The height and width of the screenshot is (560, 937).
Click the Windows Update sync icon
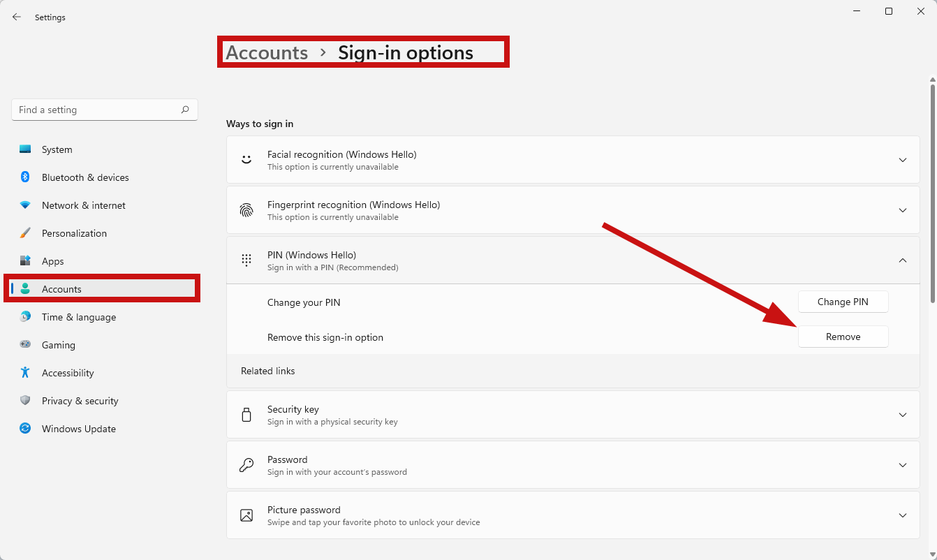pyautogui.click(x=25, y=429)
